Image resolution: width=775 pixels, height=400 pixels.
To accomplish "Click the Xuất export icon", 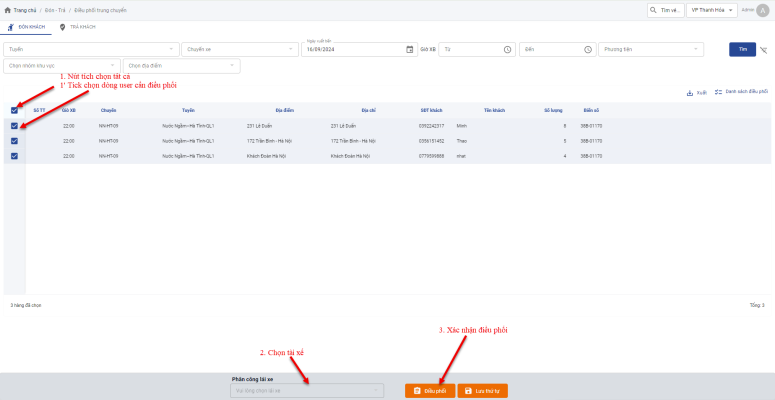I will pyautogui.click(x=690, y=92).
